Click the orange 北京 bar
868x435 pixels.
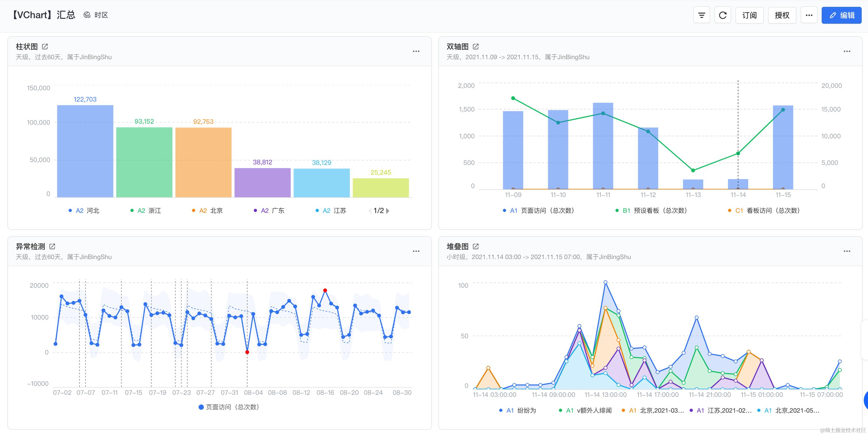(203, 162)
